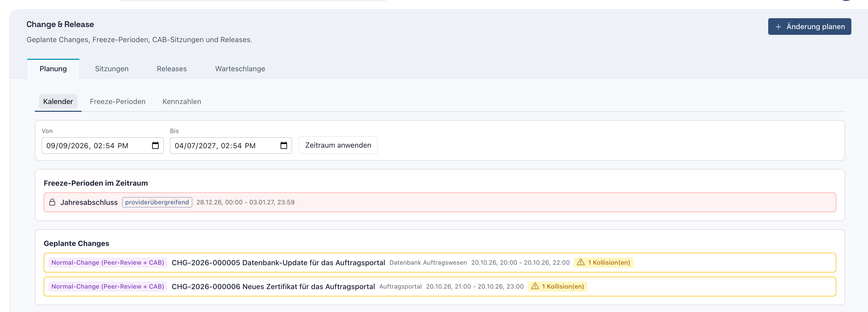Click the Change & Release page title
The image size is (868, 312).
(60, 24)
